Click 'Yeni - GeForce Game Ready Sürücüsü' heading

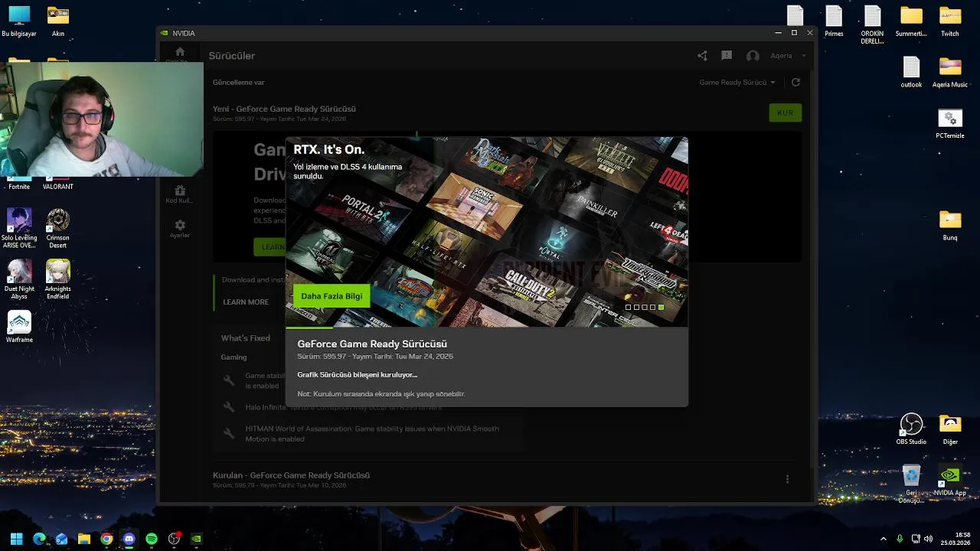pyautogui.click(x=284, y=109)
